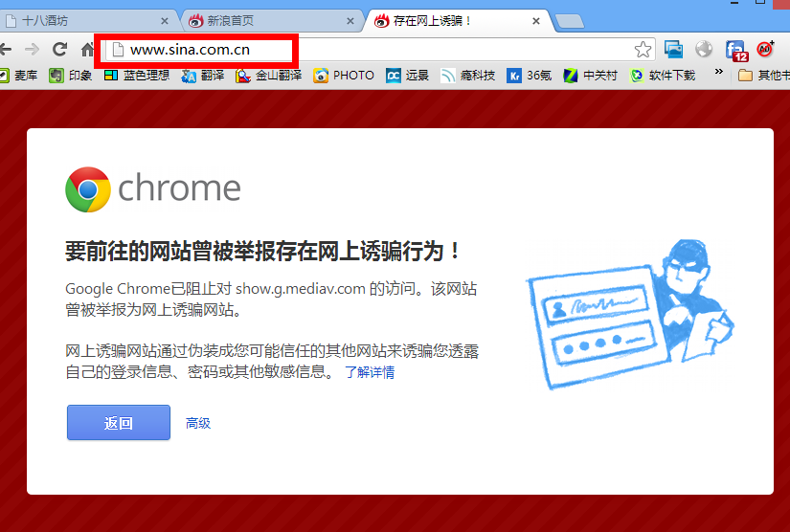Click the forward navigation arrow

click(x=33, y=50)
